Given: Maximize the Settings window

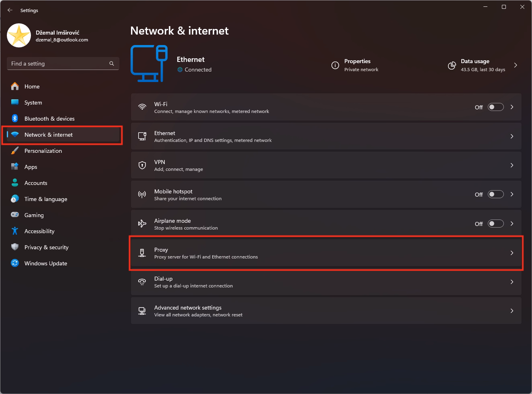Looking at the screenshot, I should pos(504,7).
